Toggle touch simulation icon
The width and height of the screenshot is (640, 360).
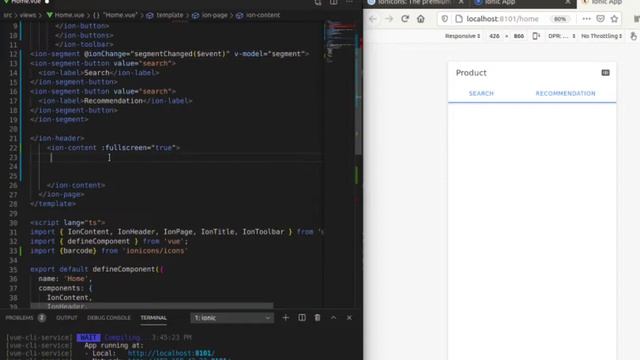(633, 36)
